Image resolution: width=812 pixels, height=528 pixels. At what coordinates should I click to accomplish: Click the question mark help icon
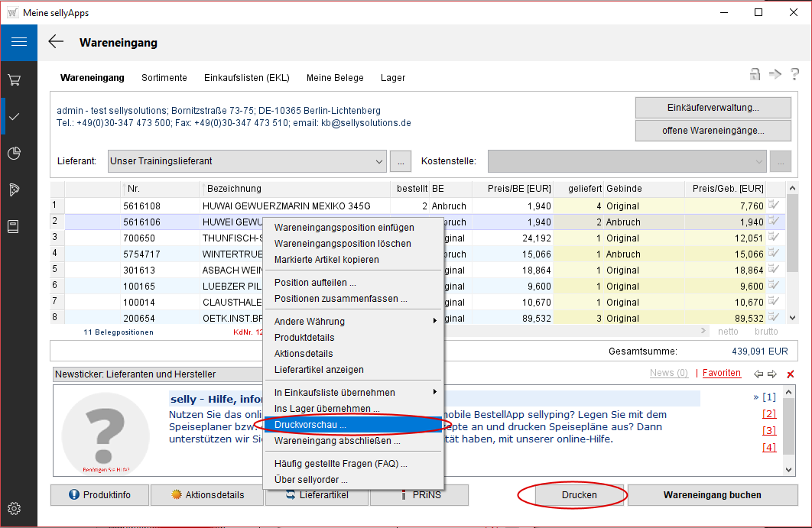[794, 74]
